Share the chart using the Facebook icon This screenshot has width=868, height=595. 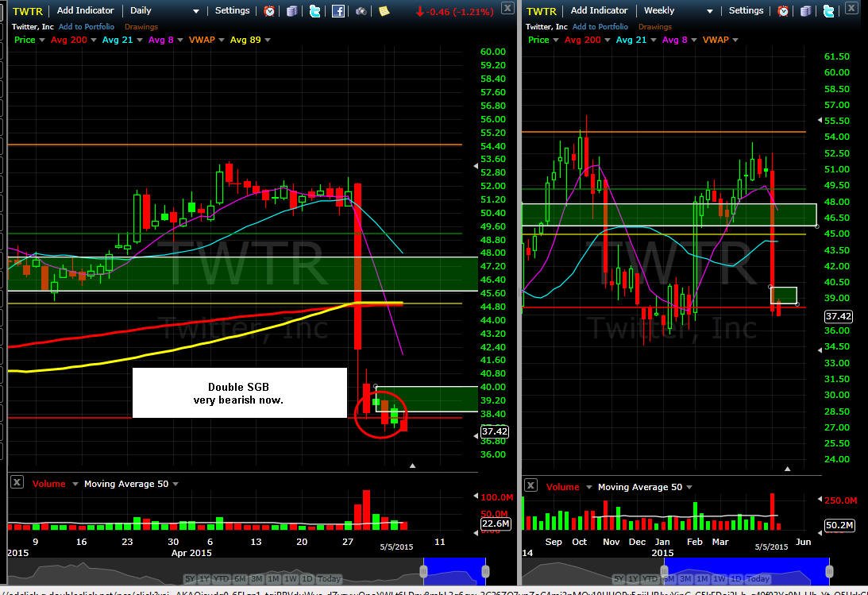pos(338,10)
